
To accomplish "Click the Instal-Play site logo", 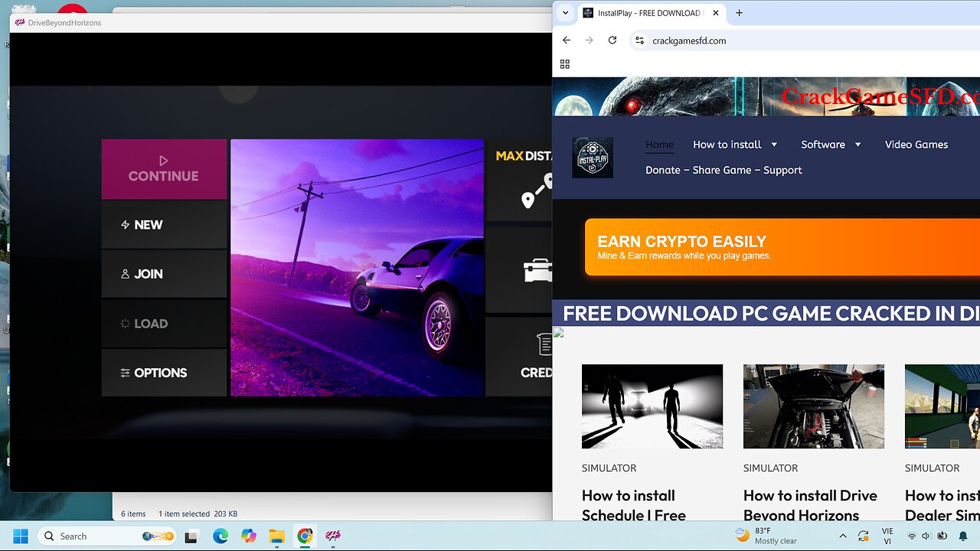I will coord(593,158).
